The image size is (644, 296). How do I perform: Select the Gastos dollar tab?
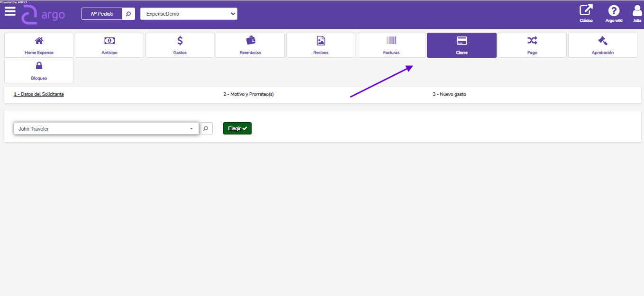coord(180,45)
